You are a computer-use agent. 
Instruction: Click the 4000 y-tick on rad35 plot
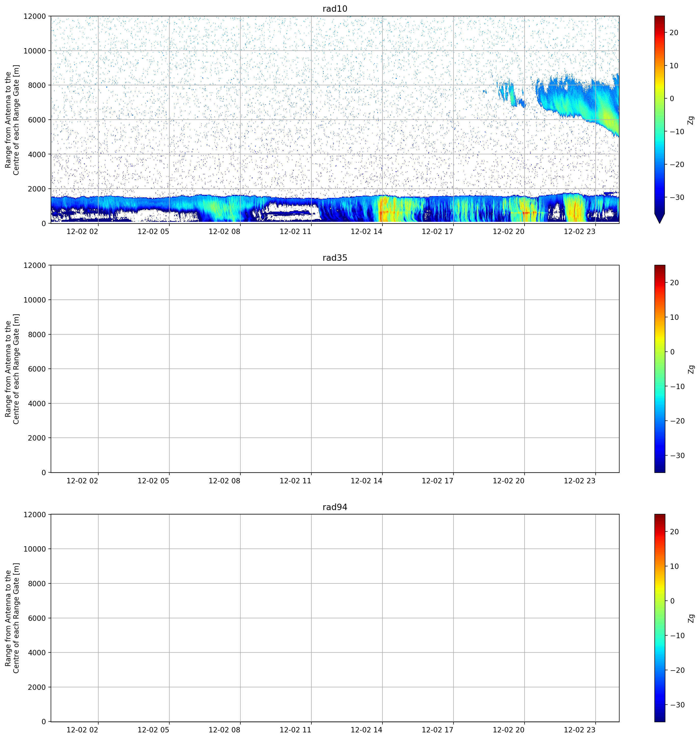37,403
